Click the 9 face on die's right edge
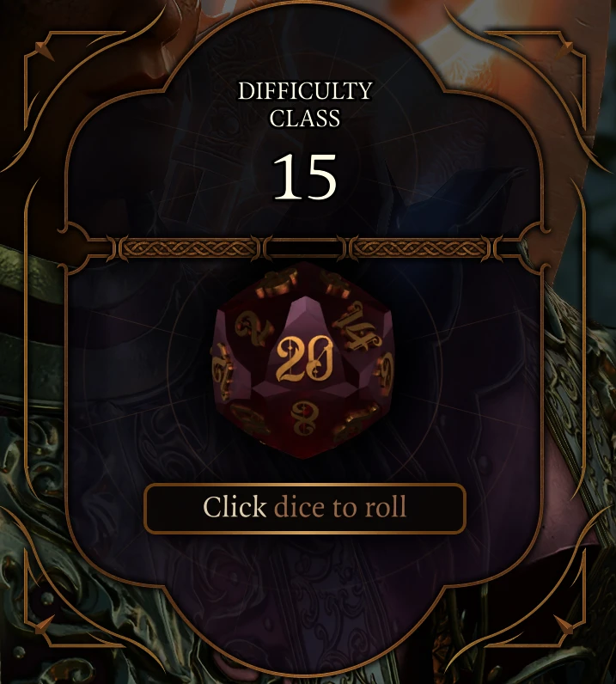616x684 pixels. click(385, 369)
